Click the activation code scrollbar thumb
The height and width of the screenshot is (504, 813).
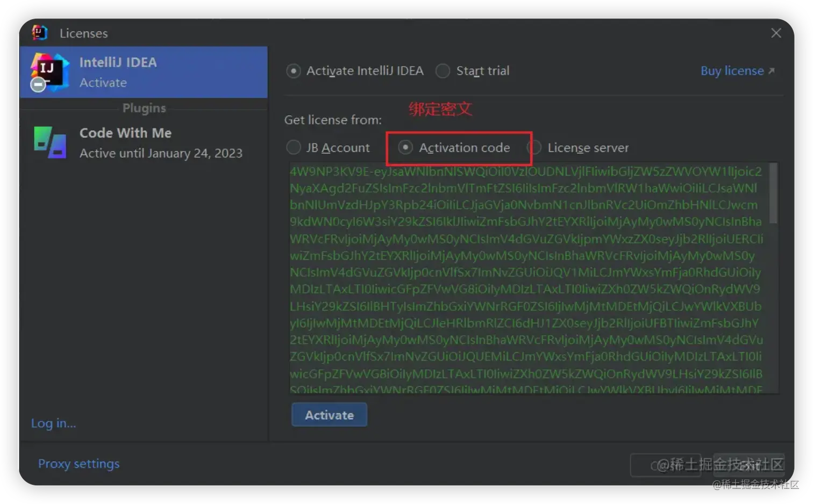click(773, 193)
